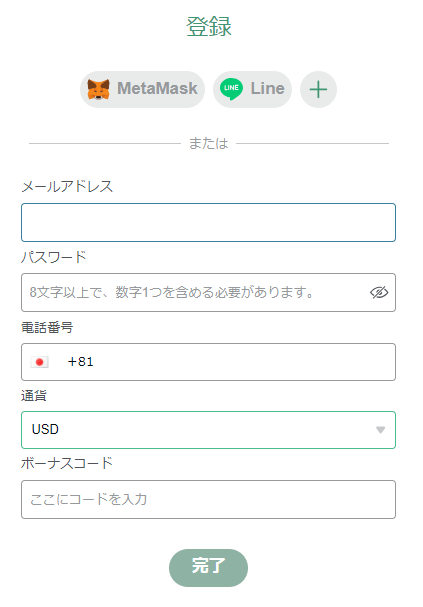This screenshot has width=423, height=607.
Task: Click the MetaMask fox icon
Action: coord(98,89)
